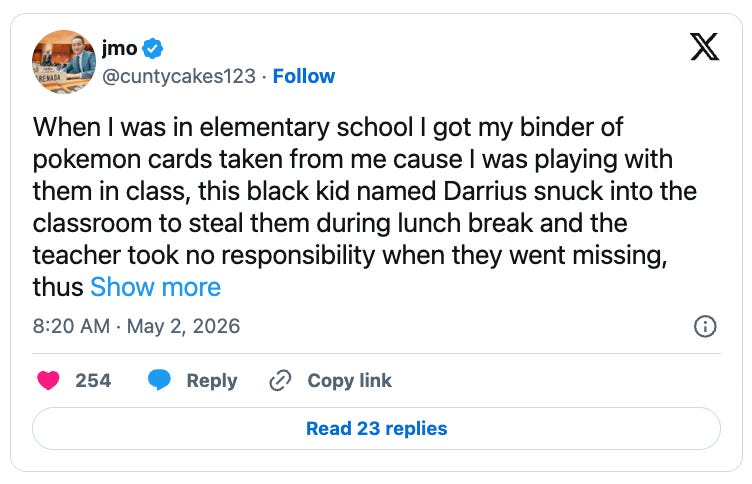Viewport: 752px width, 484px height.
Task: Expand tweet with Show more
Action: pos(155,287)
